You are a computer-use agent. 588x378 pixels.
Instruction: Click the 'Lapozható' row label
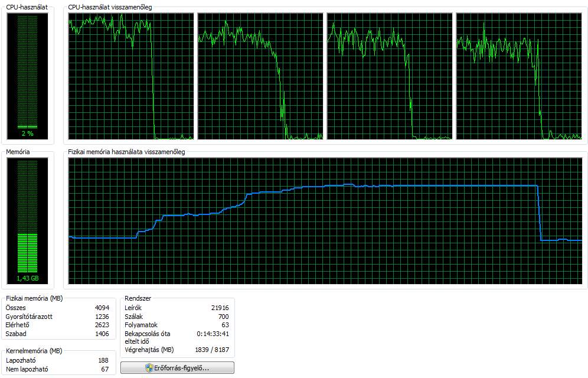tap(21, 360)
